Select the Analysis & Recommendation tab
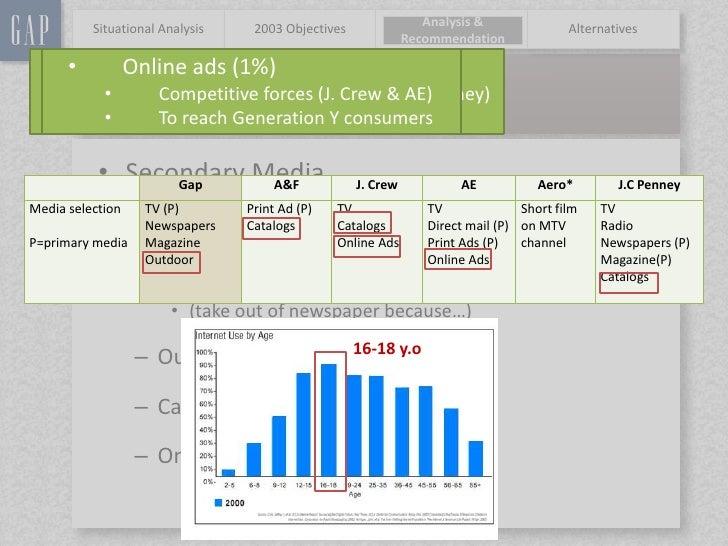This screenshot has width=728, height=546. pyautogui.click(x=453, y=30)
